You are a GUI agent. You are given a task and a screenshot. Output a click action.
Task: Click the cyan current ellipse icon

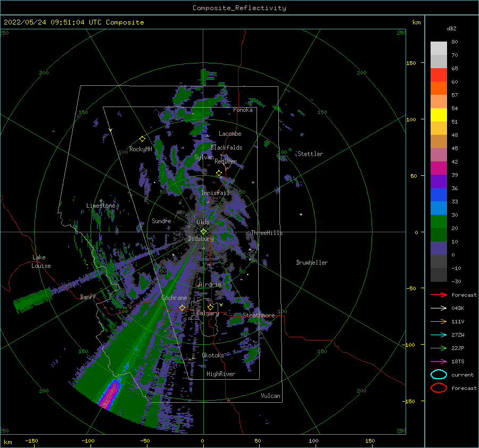(439, 374)
